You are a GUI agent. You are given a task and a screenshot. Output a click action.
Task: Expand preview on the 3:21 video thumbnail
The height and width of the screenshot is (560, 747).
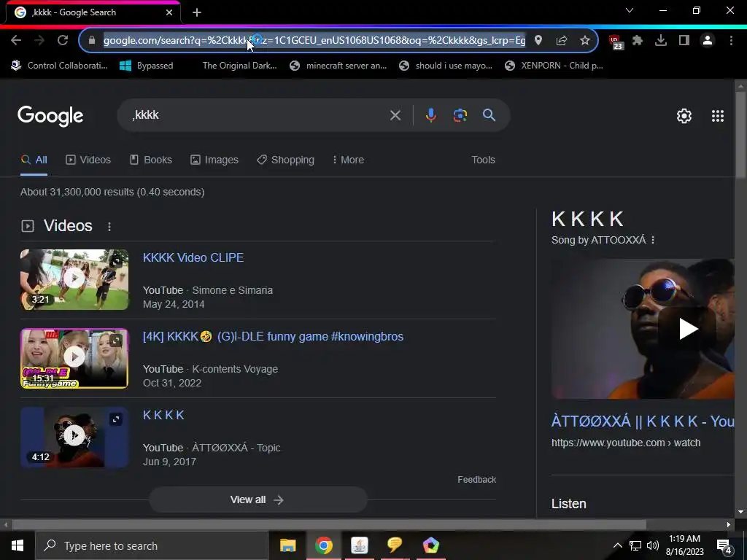[x=116, y=262]
